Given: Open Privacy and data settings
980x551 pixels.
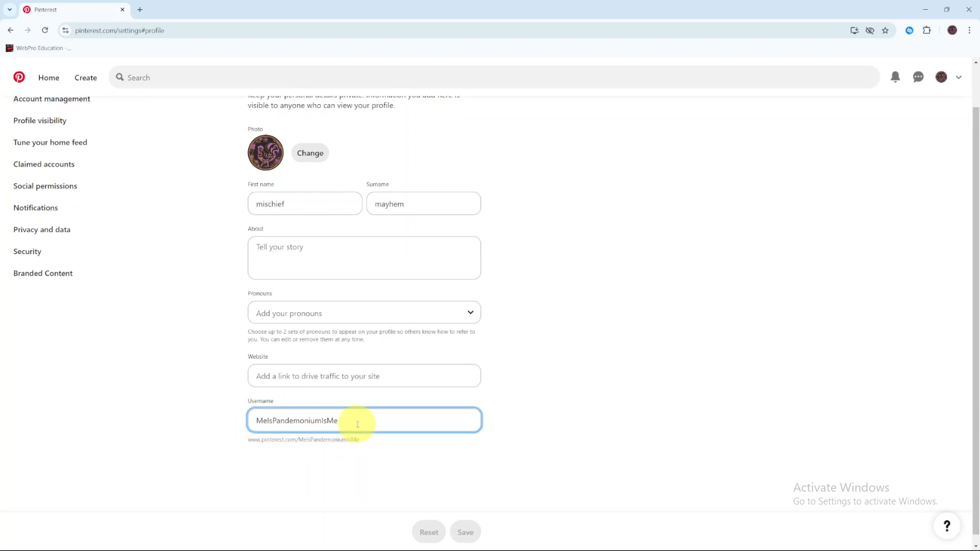Looking at the screenshot, I should click(42, 230).
